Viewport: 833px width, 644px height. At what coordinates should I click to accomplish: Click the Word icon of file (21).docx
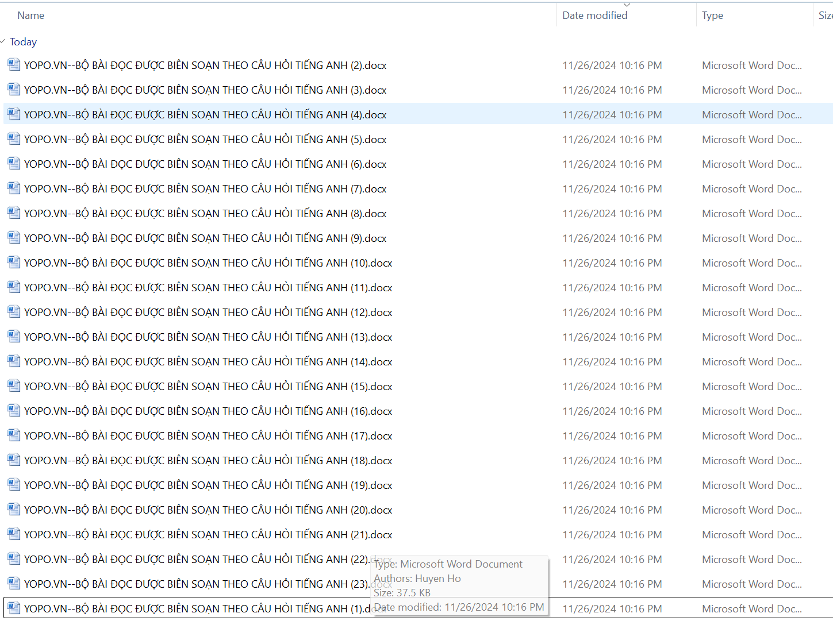click(x=14, y=534)
